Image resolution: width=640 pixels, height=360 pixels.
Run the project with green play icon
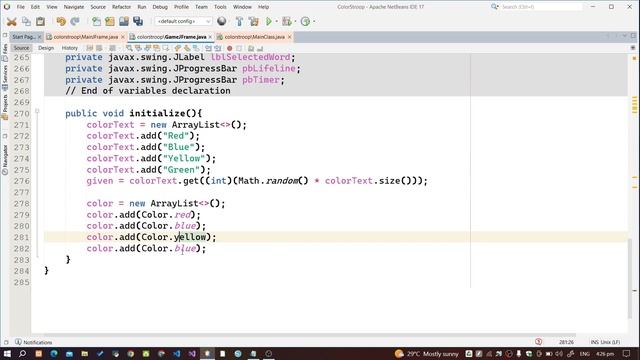point(269,21)
